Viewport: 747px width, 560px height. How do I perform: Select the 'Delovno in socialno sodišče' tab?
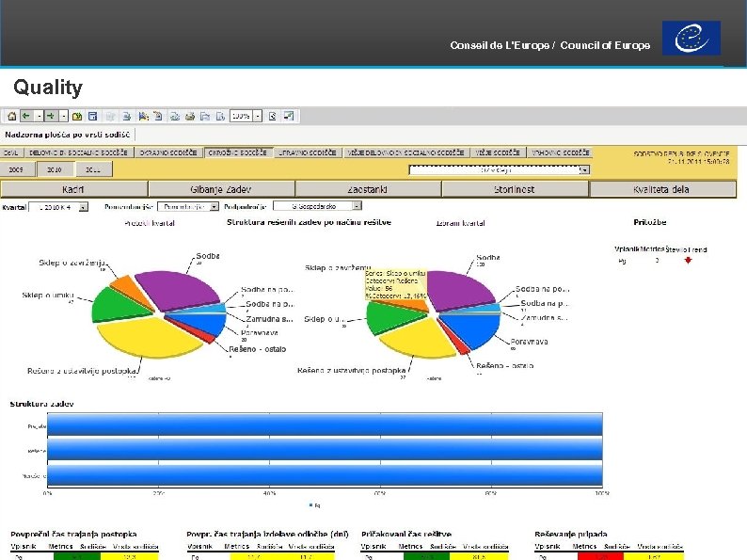click(79, 152)
